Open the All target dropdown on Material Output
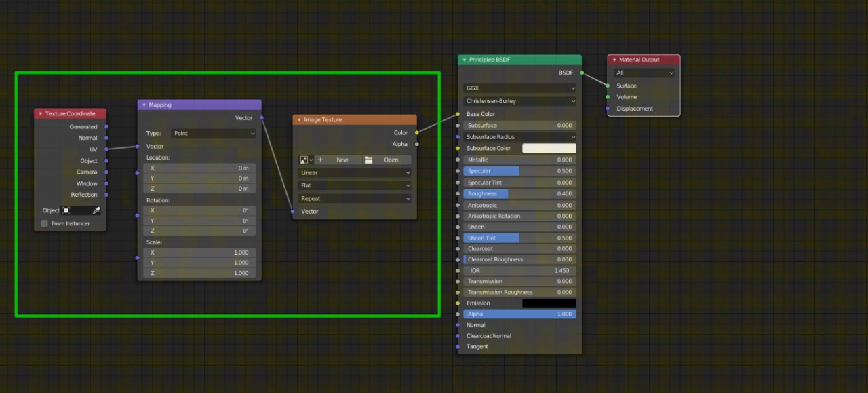Screen dimensions: 868x393 pos(644,73)
